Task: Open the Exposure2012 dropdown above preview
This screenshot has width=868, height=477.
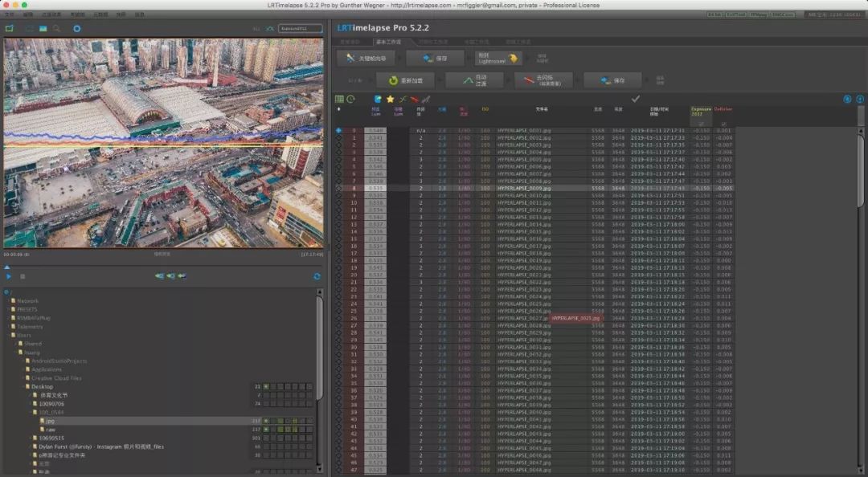Action: click(x=300, y=28)
